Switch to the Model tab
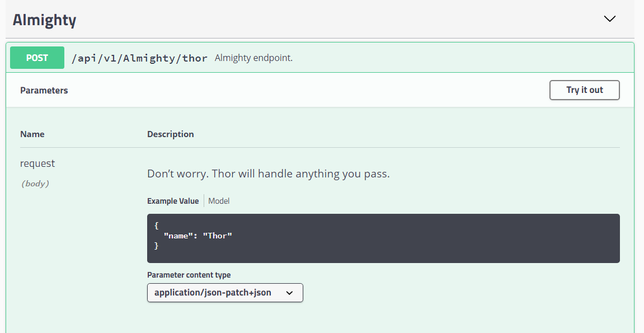The width and height of the screenshot is (644, 333). pyautogui.click(x=218, y=200)
